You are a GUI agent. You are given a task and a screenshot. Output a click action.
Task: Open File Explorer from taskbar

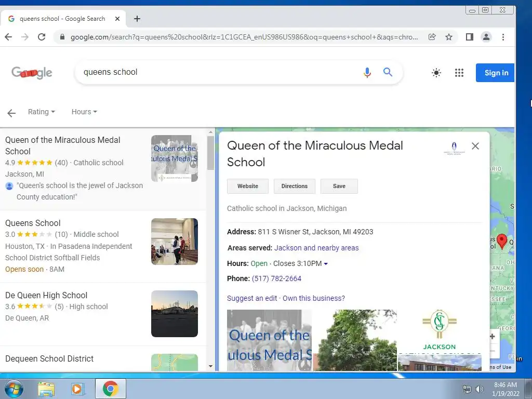coord(46,389)
